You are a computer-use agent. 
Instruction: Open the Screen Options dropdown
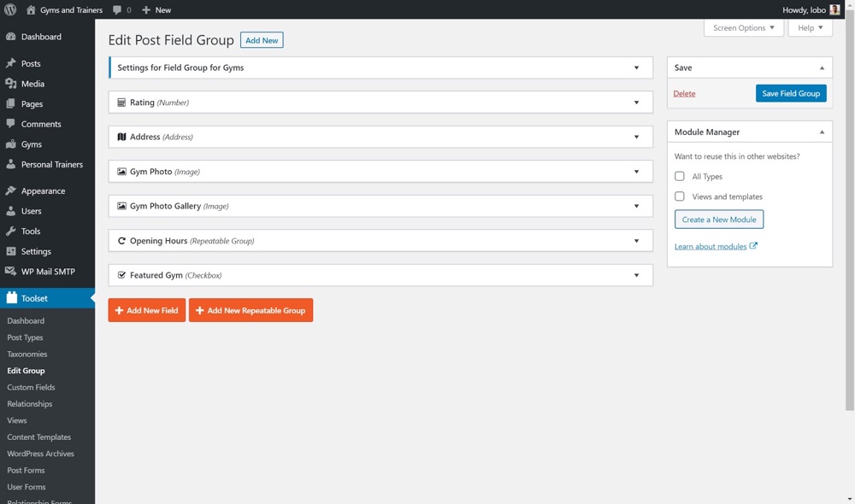[x=743, y=27]
